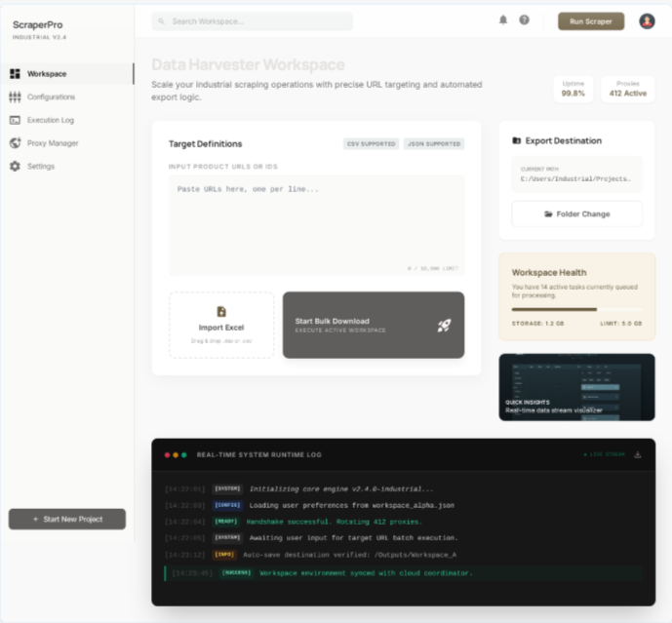Click the Workspace grid icon in sidebar
Screen dimensions: 672x623
click(15, 74)
